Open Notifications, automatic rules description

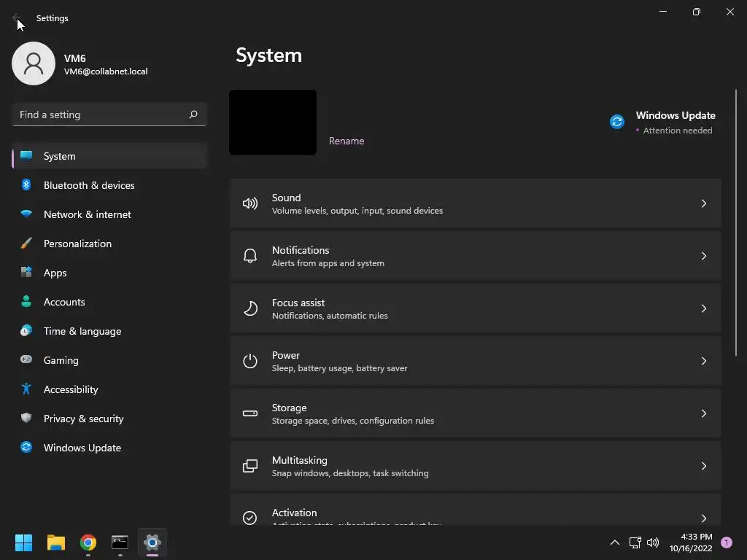(x=330, y=315)
